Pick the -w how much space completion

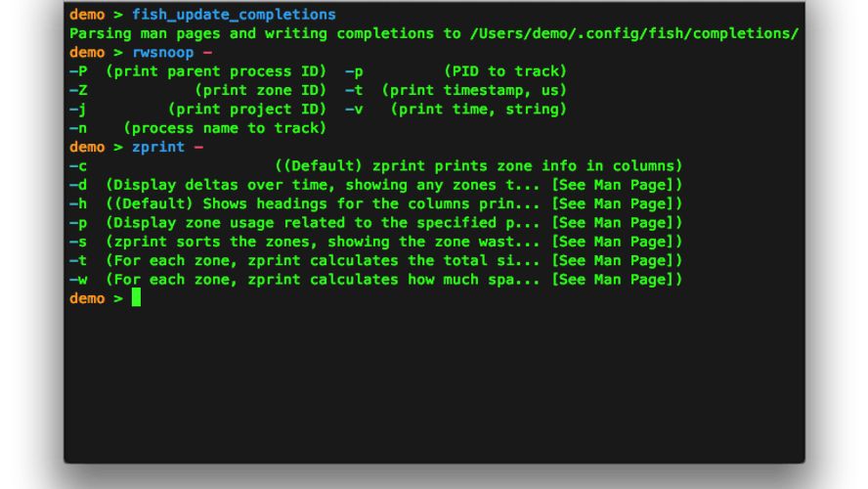click(376, 279)
